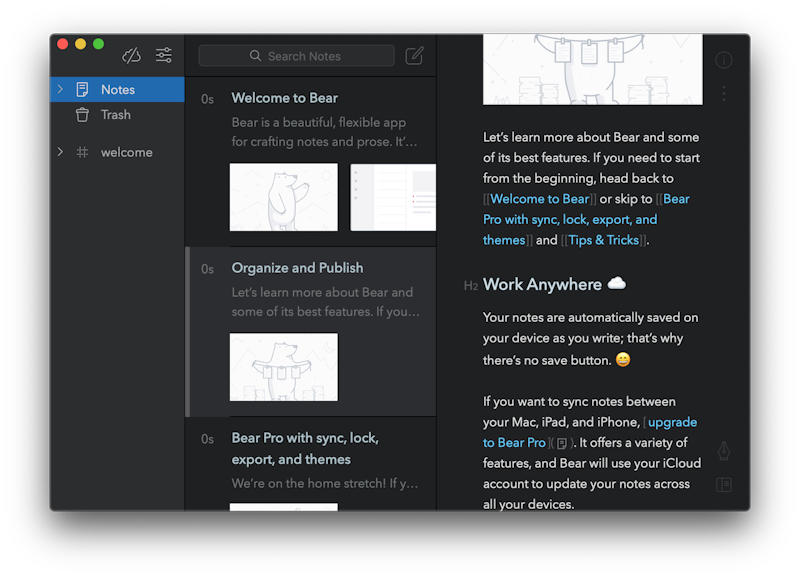Click the sync status icon in sidebar header
Viewport: 800px width, 577px height.
click(x=131, y=55)
